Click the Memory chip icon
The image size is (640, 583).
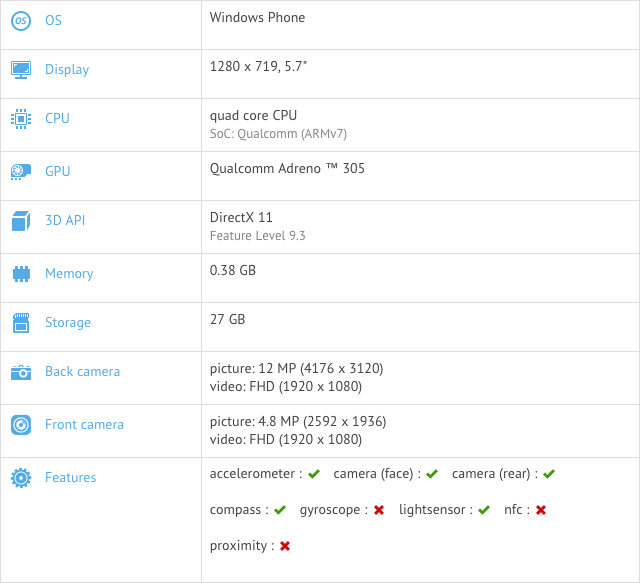(x=21, y=274)
